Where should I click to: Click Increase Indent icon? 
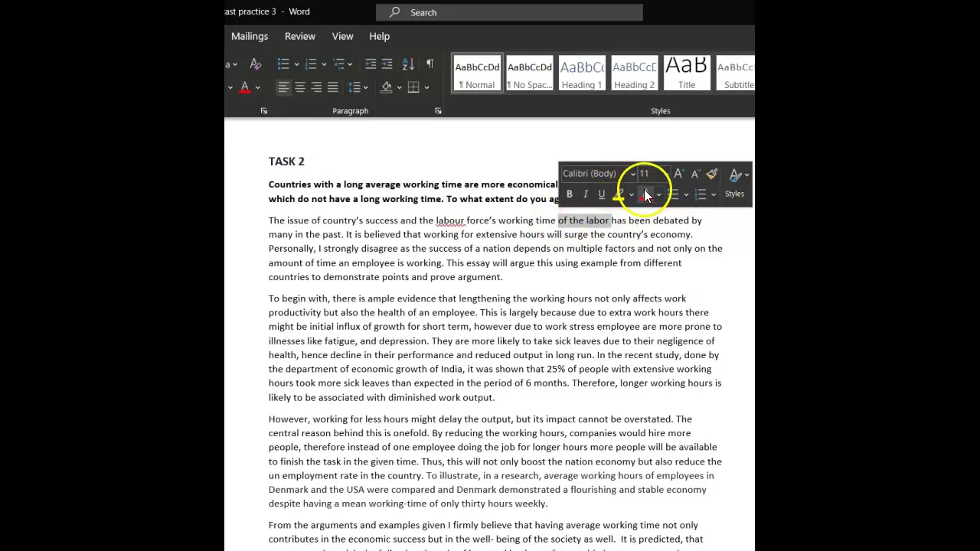tap(387, 64)
